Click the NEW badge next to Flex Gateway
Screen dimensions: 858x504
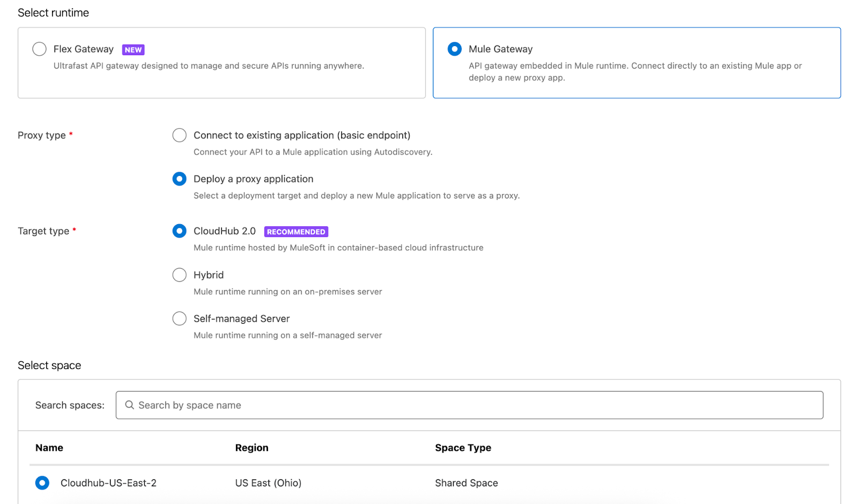pos(134,50)
